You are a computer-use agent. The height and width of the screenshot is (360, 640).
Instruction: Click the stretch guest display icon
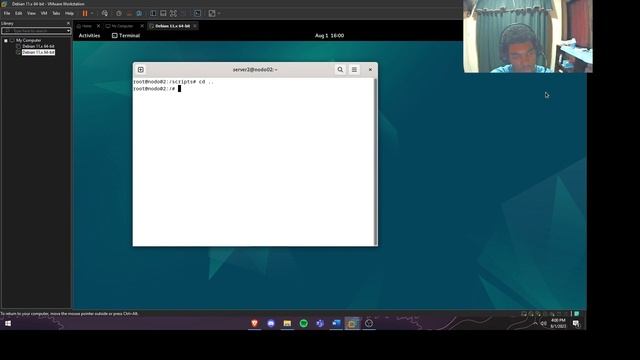[x=212, y=13]
